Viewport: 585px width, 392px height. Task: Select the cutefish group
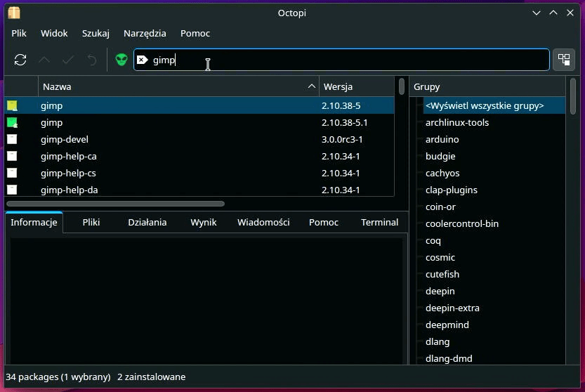pos(442,274)
